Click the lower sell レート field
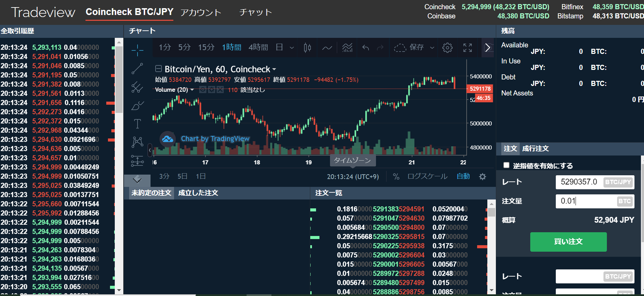 click(595, 277)
